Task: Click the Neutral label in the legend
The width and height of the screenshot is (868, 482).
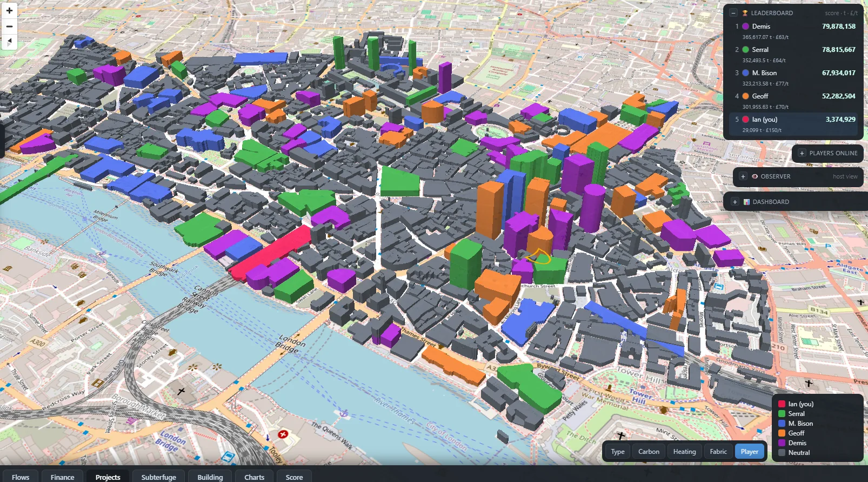Action: tap(799, 453)
